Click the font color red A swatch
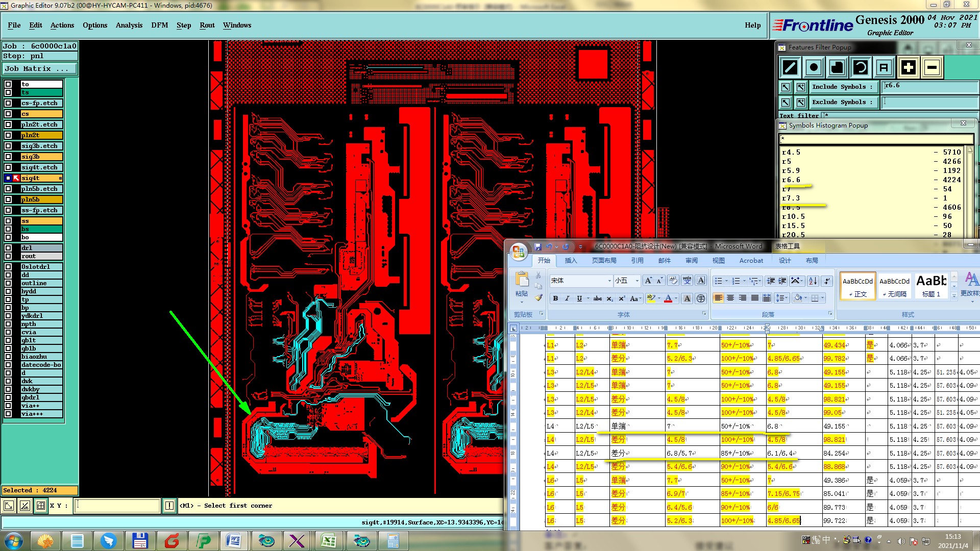The width and height of the screenshot is (980, 551). [x=668, y=298]
